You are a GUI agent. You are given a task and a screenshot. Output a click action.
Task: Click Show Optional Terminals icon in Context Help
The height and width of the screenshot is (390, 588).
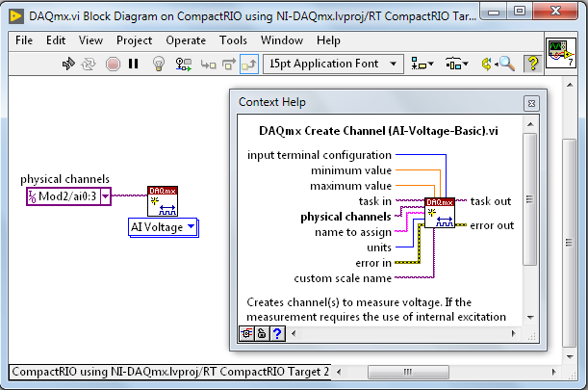(x=247, y=333)
